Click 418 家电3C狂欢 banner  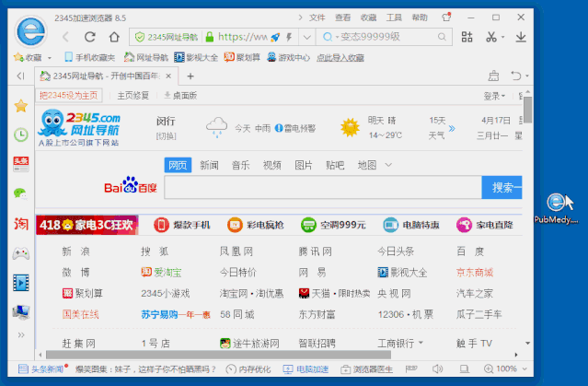click(x=87, y=225)
